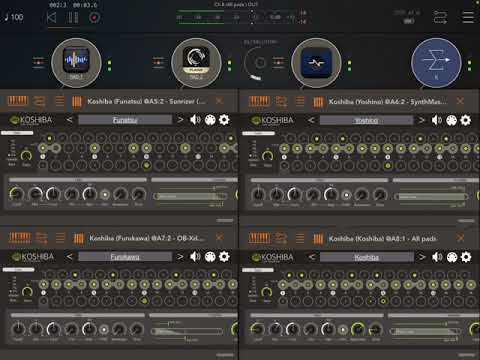Open MIDI routing icon in All pads window header
This screenshot has height=360, width=480.
pyautogui.click(x=281, y=238)
